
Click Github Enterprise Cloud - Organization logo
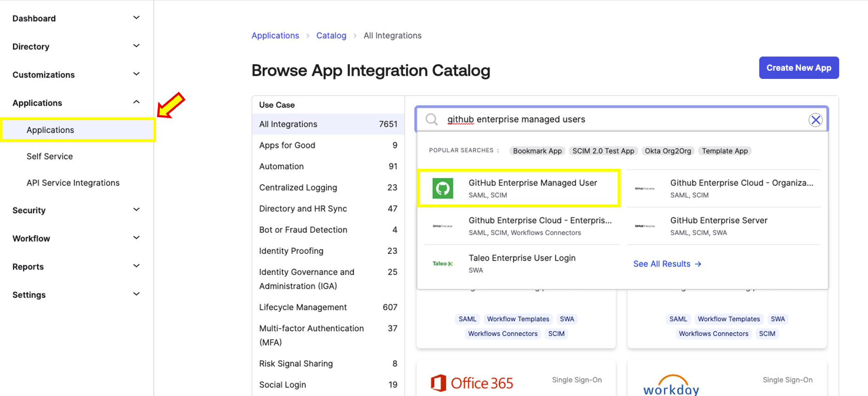point(645,189)
